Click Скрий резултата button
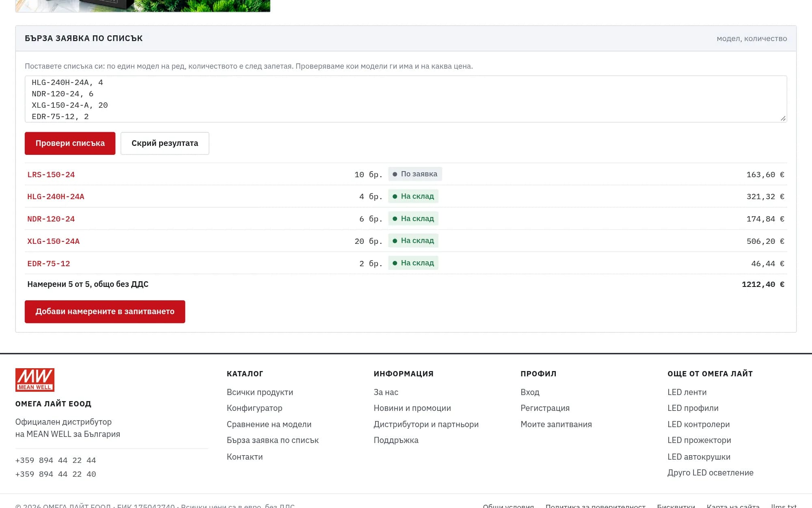812x508 pixels. pos(165,143)
